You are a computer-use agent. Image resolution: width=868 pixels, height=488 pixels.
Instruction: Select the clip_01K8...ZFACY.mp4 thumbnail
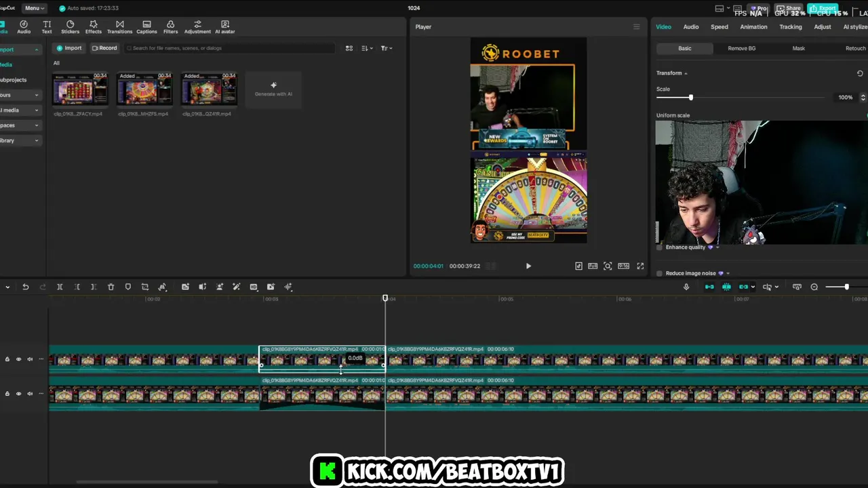(x=80, y=89)
